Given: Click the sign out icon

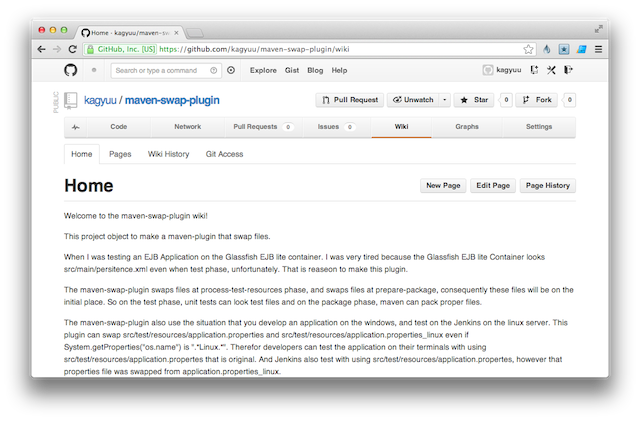Looking at the screenshot, I should 568,70.
